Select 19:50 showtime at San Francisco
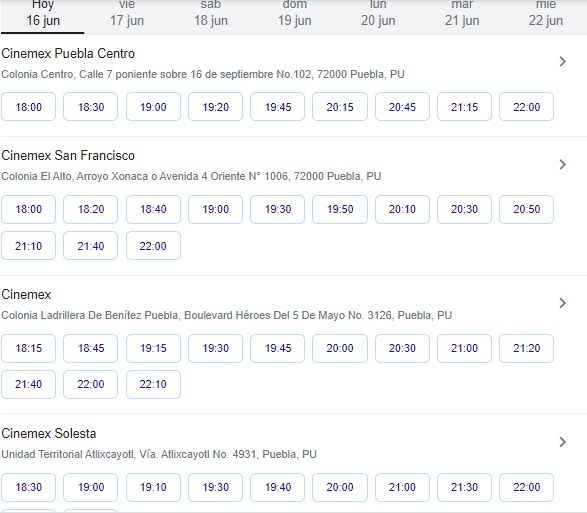The image size is (587, 513). click(x=340, y=209)
